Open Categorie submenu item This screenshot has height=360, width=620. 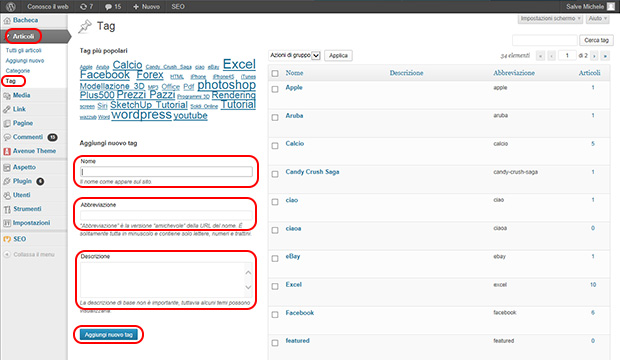pyautogui.click(x=18, y=71)
